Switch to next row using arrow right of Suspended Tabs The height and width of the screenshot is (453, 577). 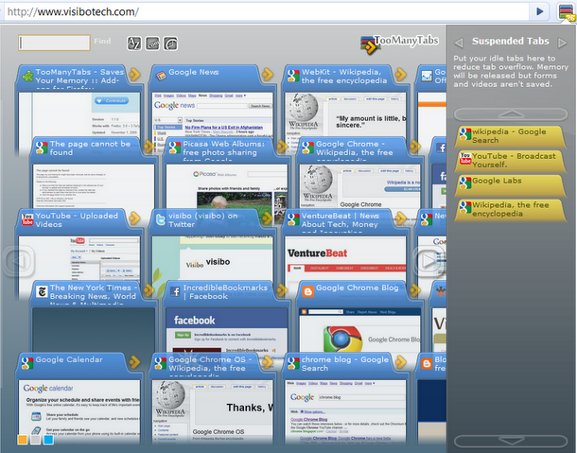[x=562, y=43]
